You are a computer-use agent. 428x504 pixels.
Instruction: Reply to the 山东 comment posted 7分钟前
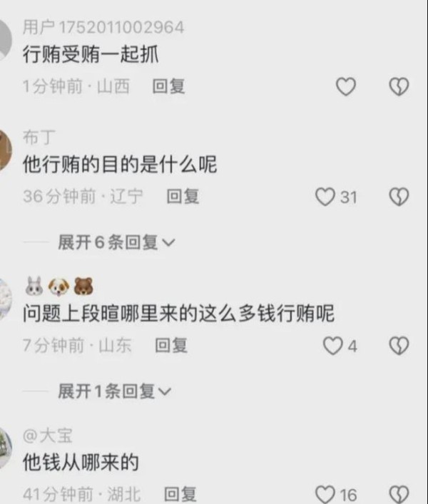pos(171,346)
